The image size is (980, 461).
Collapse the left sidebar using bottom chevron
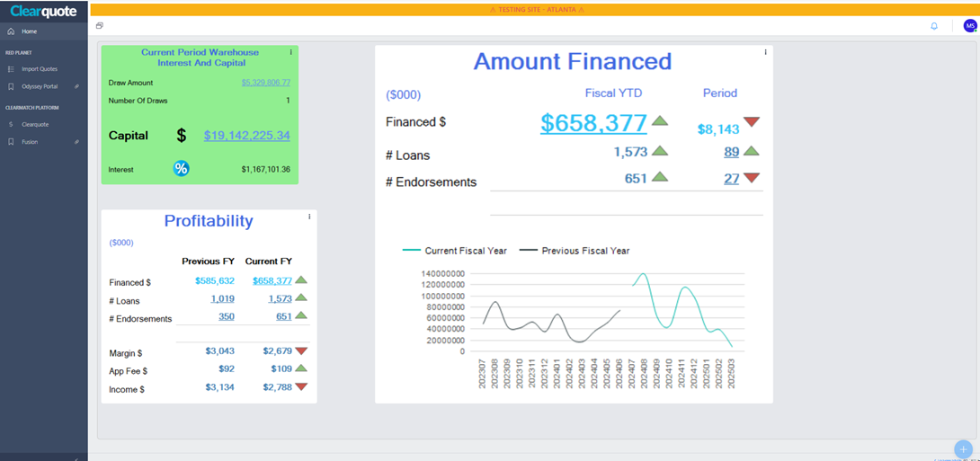pos(76,458)
